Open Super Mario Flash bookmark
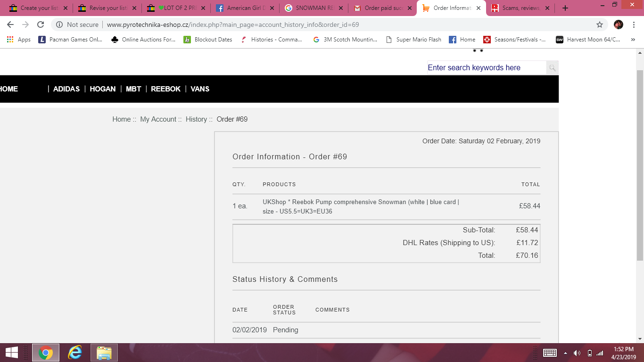644x362 pixels. coord(413,40)
